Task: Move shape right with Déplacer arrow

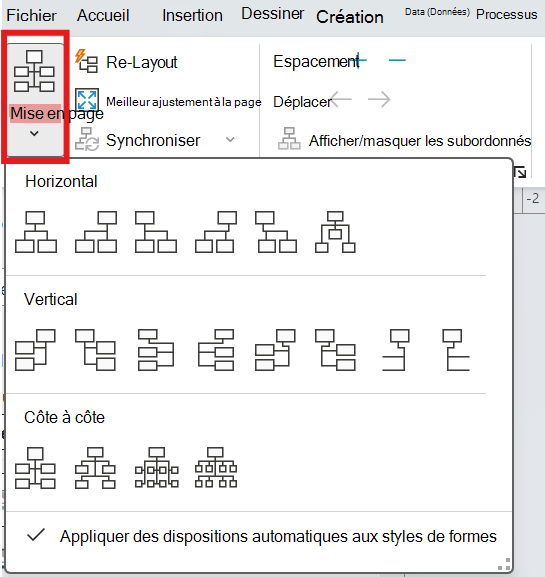Action: pyautogui.click(x=379, y=99)
